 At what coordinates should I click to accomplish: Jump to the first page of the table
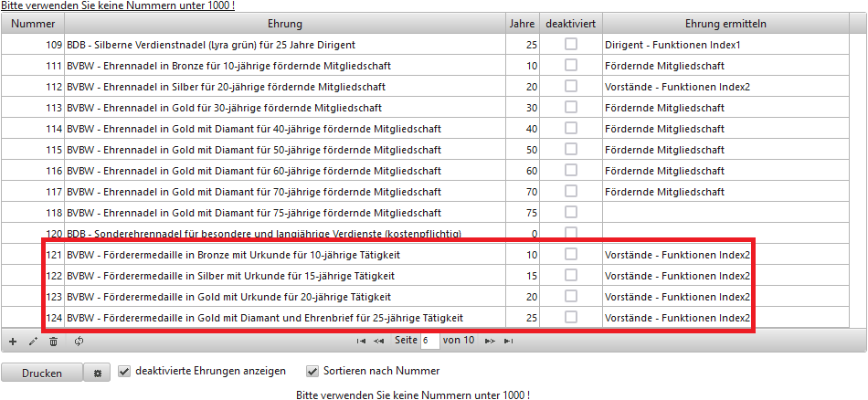click(x=361, y=341)
